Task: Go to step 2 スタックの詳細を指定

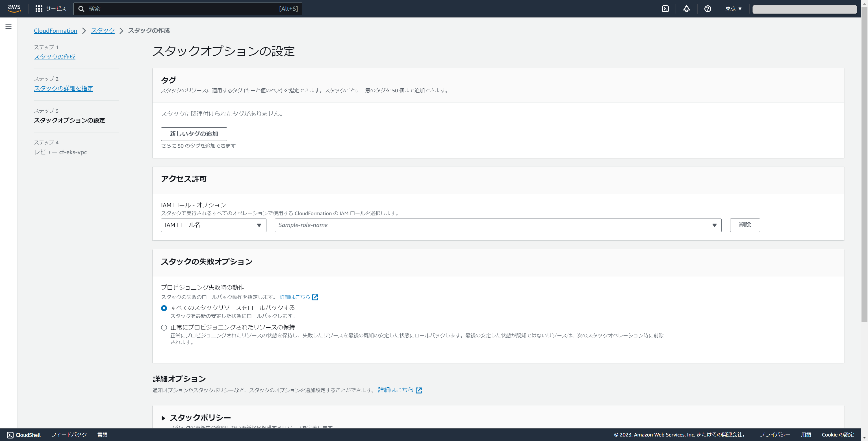Action: pyautogui.click(x=63, y=88)
